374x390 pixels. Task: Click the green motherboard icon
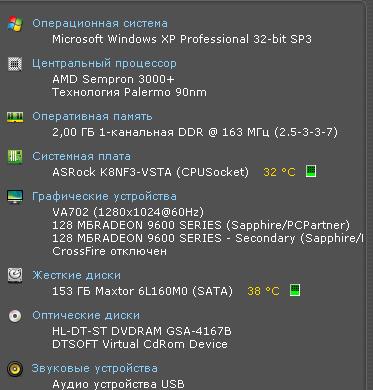click(x=15, y=156)
